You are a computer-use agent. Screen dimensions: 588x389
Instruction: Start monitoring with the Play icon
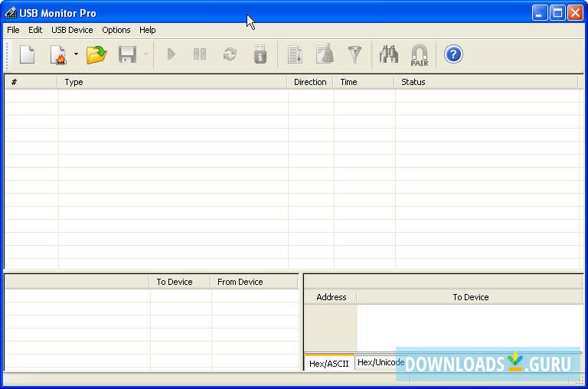171,54
